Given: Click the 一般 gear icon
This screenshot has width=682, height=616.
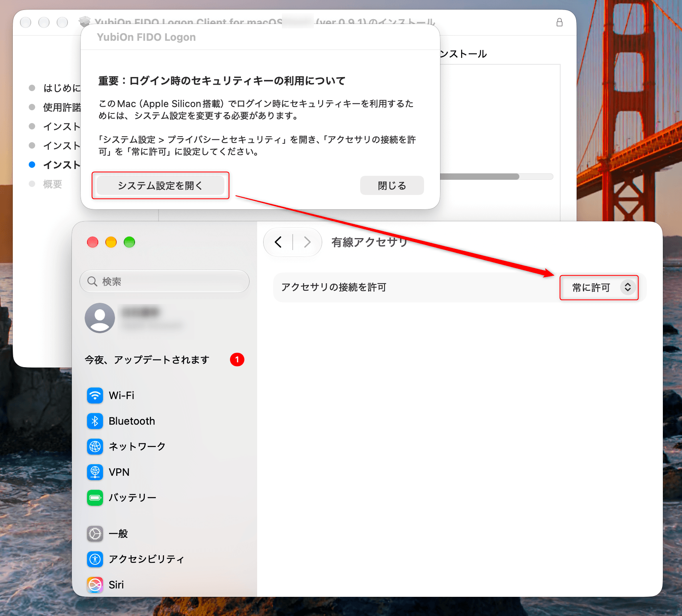Looking at the screenshot, I should [x=95, y=534].
